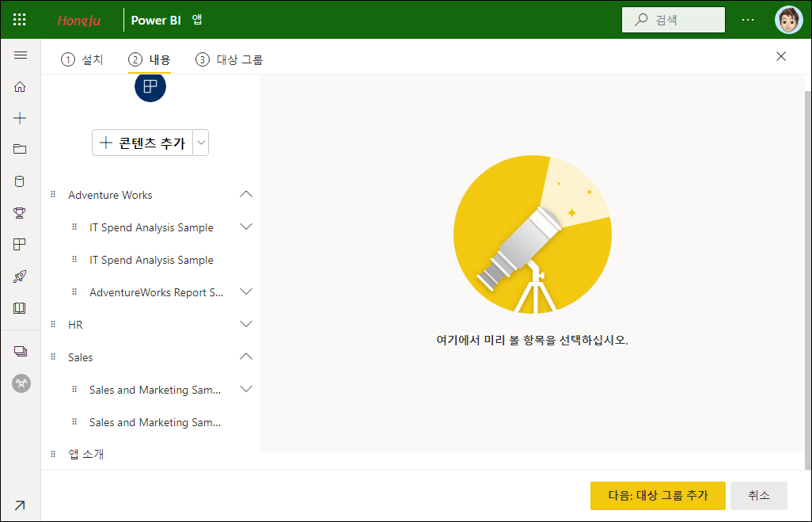
Task: Expand AdventureWorks Report S... item
Action: coord(246,291)
